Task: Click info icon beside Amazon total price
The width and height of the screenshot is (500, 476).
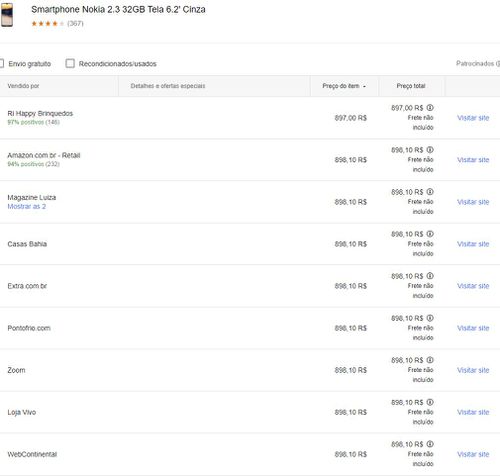Action: (x=430, y=150)
